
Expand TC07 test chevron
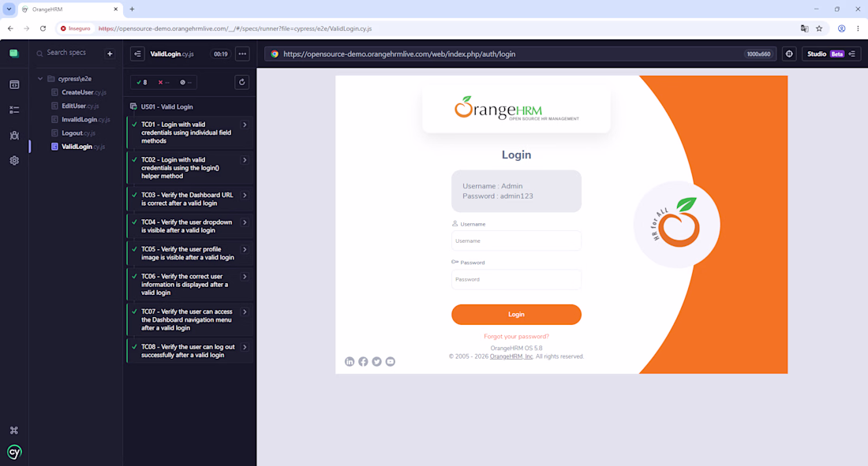click(245, 312)
